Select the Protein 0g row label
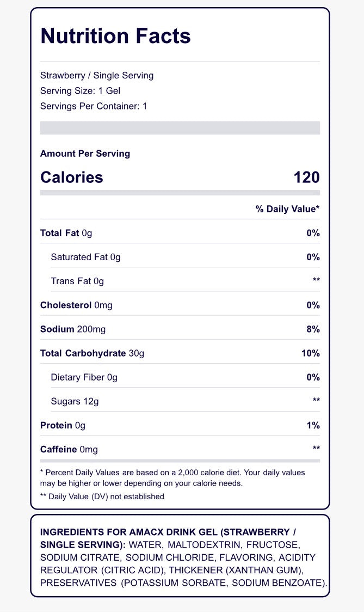The width and height of the screenshot is (364, 613). pyautogui.click(x=63, y=425)
